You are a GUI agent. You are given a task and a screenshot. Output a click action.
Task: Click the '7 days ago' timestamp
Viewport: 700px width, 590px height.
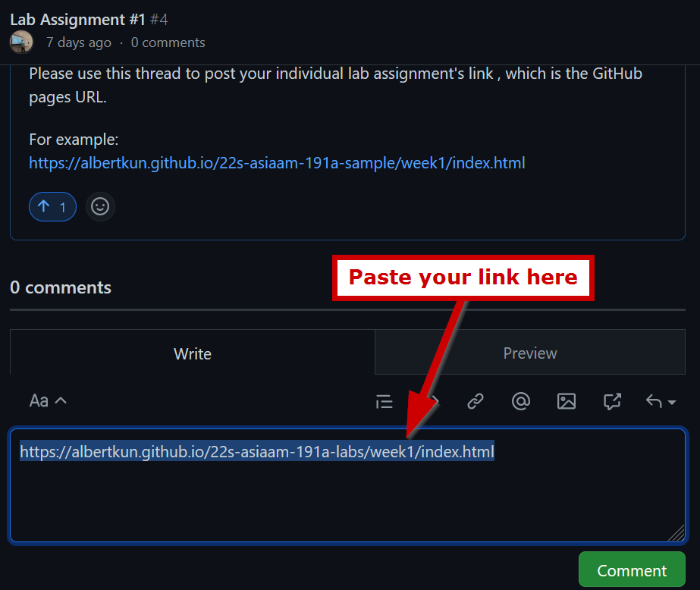pyautogui.click(x=78, y=43)
